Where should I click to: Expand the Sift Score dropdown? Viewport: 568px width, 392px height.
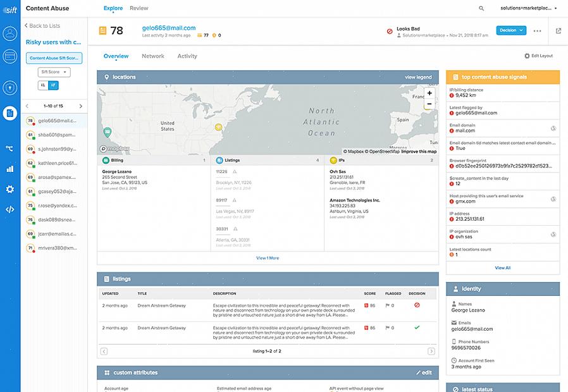pyautogui.click(x=54, y=72)
